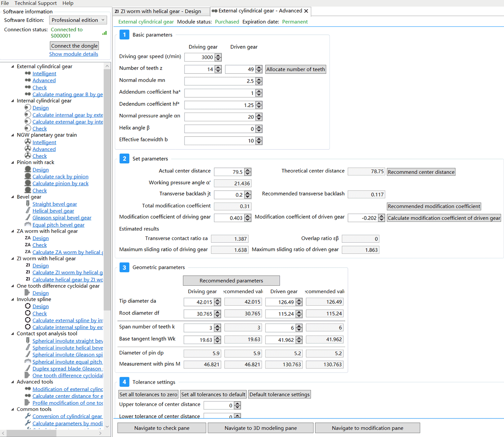Click ring icon beside Internal cylindrical gear Design
Viewport: 504px width, 437px height.
coord(28,108)
